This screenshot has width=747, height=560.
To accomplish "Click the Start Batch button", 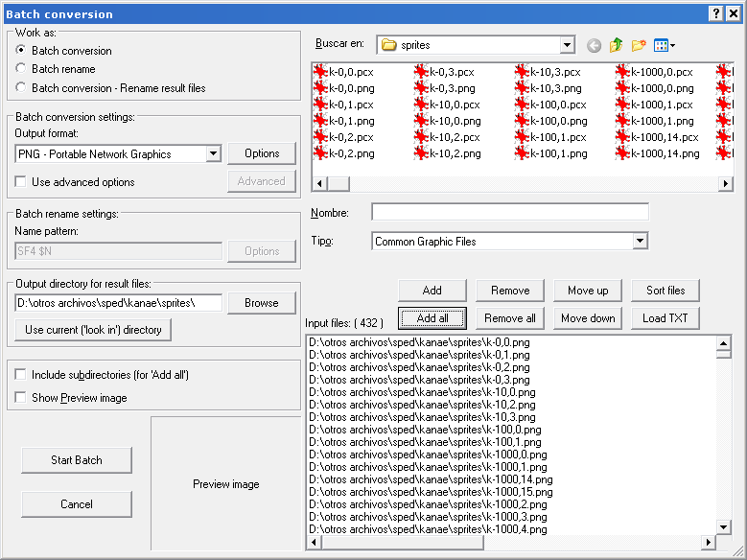I will [77, 460].
